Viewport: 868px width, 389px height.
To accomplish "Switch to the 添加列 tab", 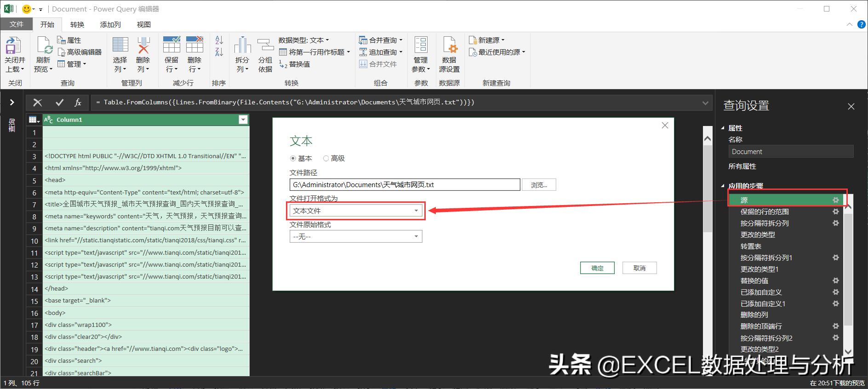I will pyautogui.click(x=110, y=24).
